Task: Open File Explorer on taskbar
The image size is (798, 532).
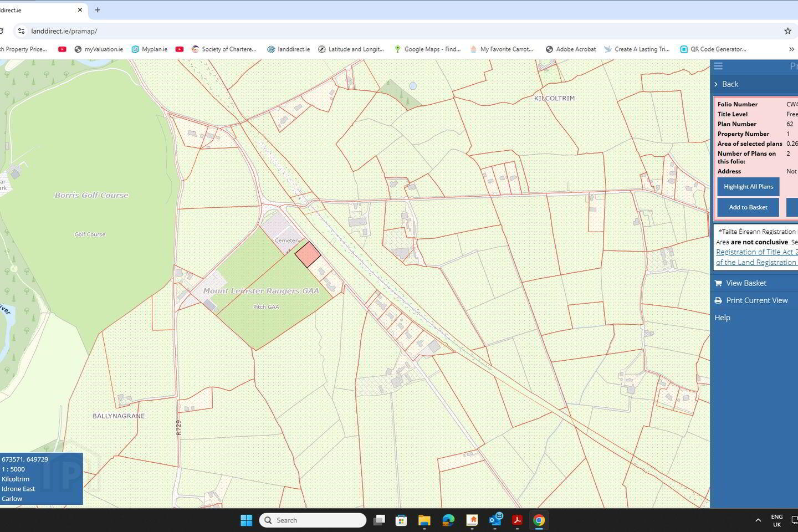Action: click(x=424, y=520)
